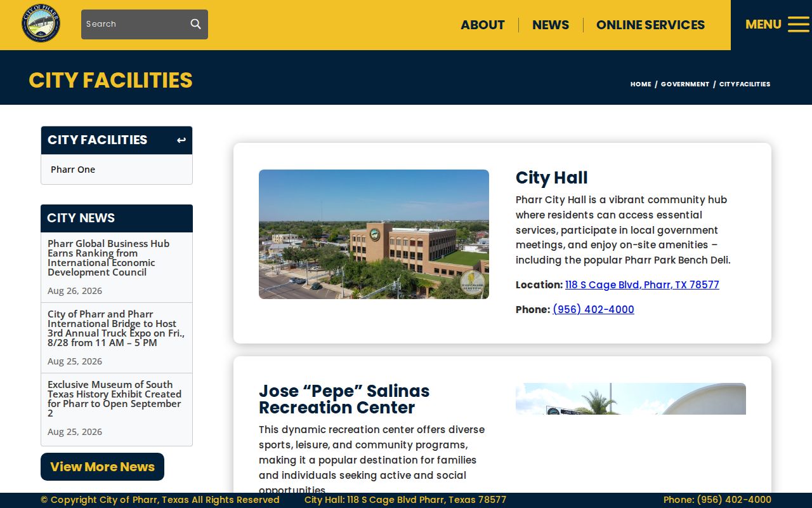This screenshot has width=812, height=508.
Task: Open the ONLINE SERVICES navigation item
Action: (650, 25)
